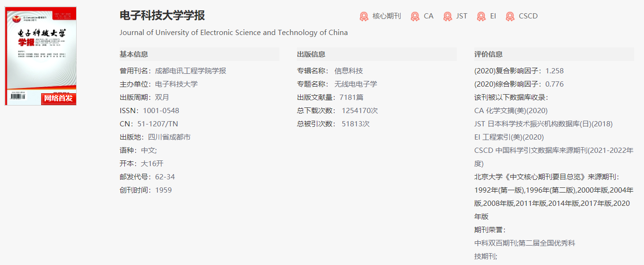
Task: Click 北京大学《中文核心期刊要目总览》来源期刊 line
Action: [x=547, y=177]
